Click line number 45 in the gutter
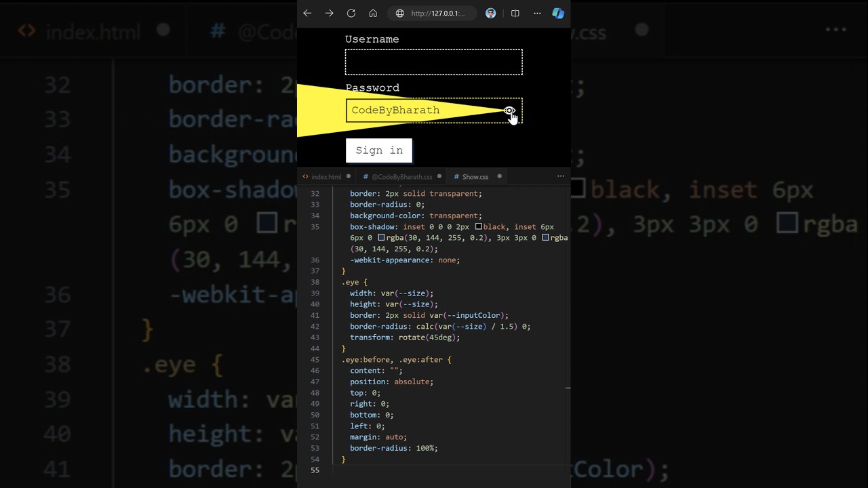Viewport: 868px width, 488px height. click(315, 360)
